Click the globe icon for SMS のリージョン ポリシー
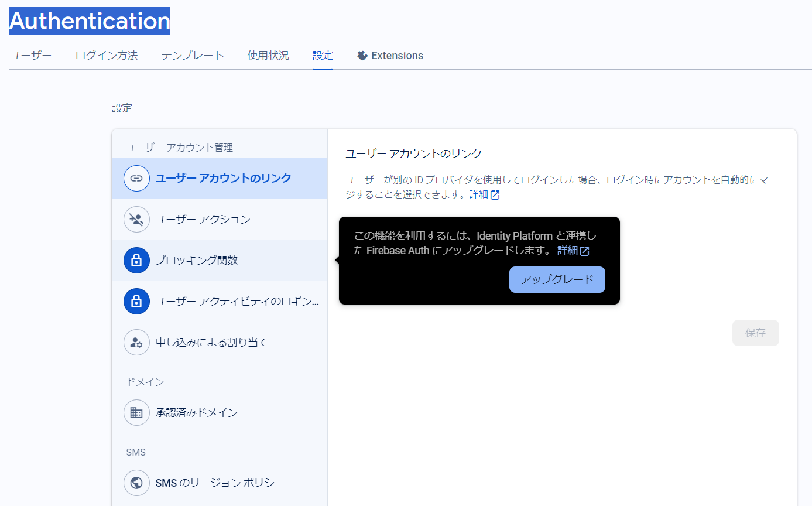This screenshot has height=506, width=812. [x=136, y=483]
